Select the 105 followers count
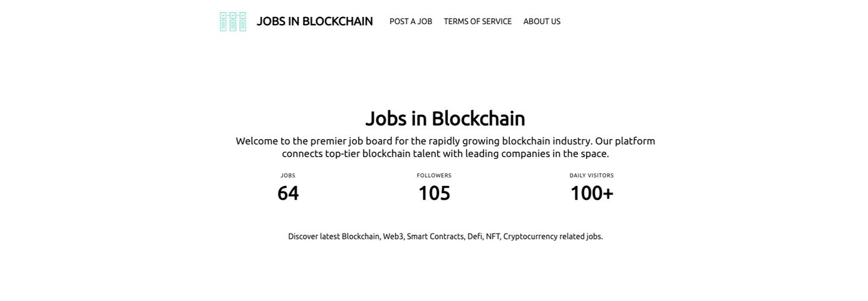This screenshot has height=301, width=868. click(x=434, y=193)
